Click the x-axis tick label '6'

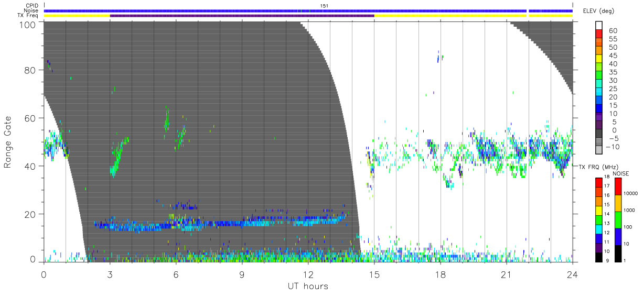[176, 274]
